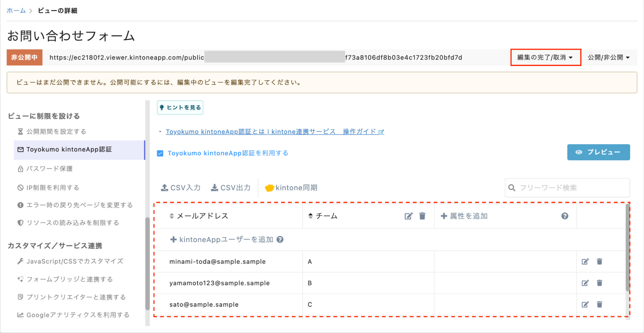The image size is (644, 333).
Task: Open the help icon beside 属性を追加
Action: tap(565, 216)
